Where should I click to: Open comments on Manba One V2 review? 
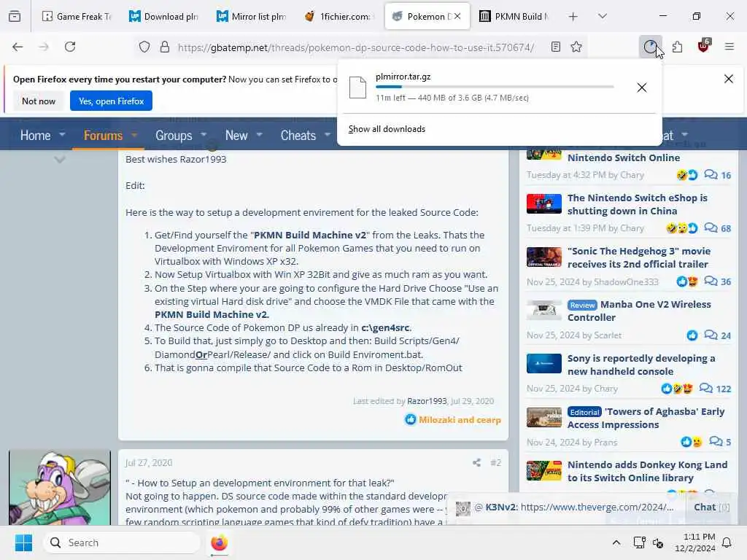[x=718, y=335]
